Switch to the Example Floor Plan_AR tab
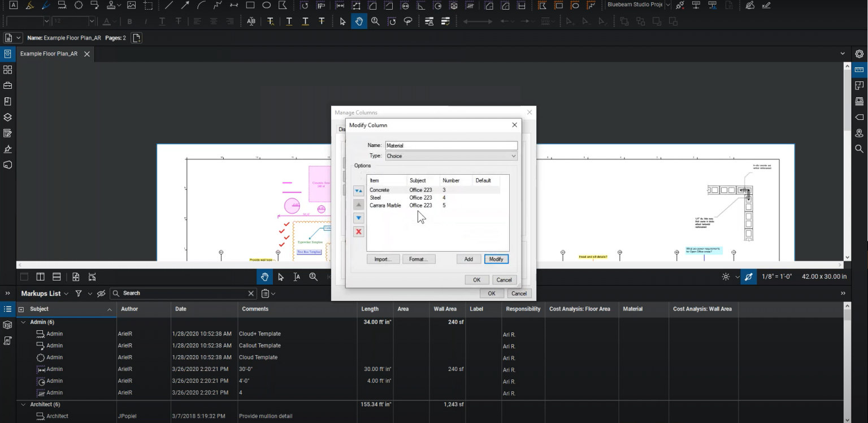Screen dimensions: 868x423 pyautogui.click(x=49, y=54)
